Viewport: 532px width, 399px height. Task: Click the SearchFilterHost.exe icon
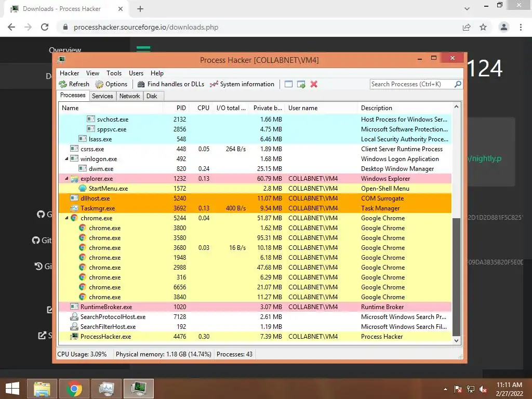tap(74, 326)
